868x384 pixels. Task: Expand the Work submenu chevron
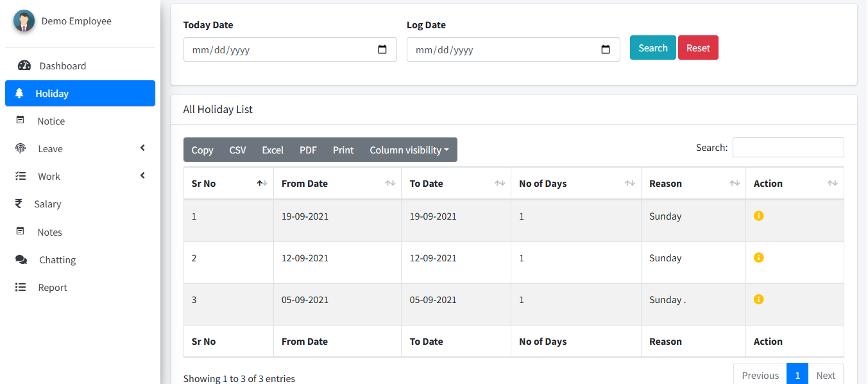click(x=142, y=176)
